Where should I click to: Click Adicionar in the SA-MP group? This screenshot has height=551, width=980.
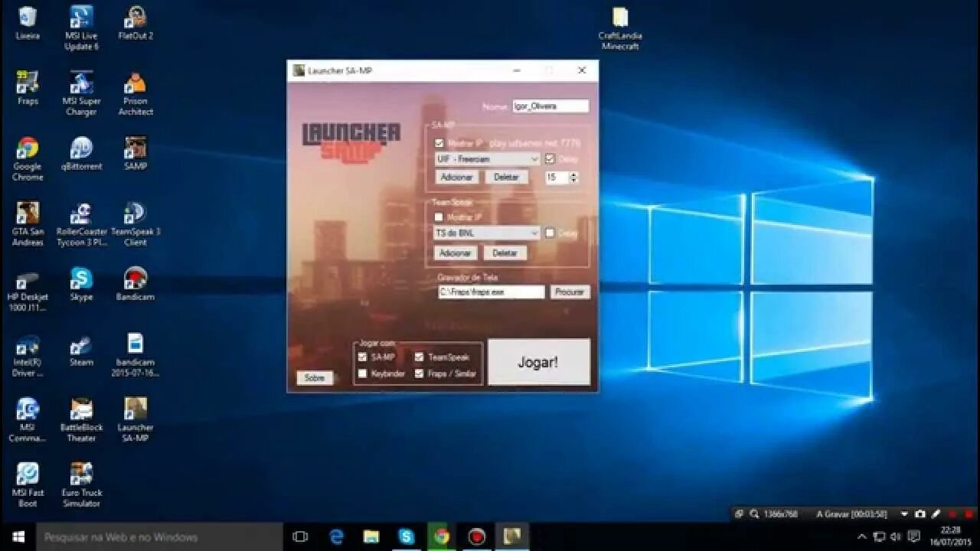coord(457,177)
